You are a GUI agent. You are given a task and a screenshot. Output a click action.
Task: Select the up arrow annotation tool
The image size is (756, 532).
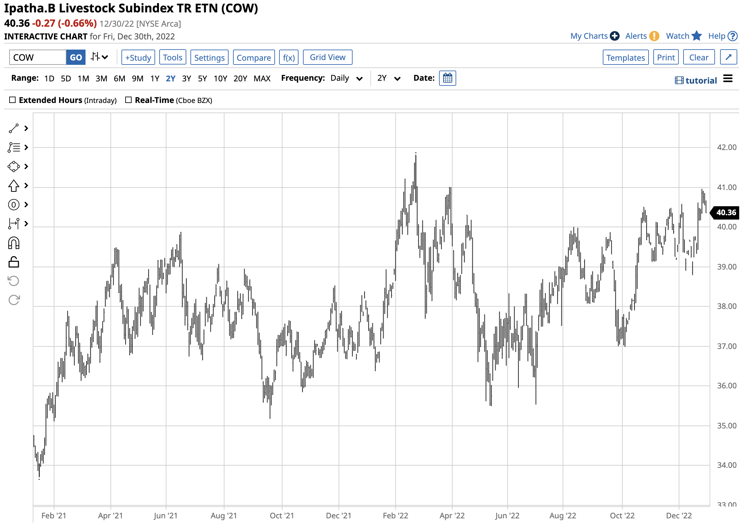coord(13,186)
